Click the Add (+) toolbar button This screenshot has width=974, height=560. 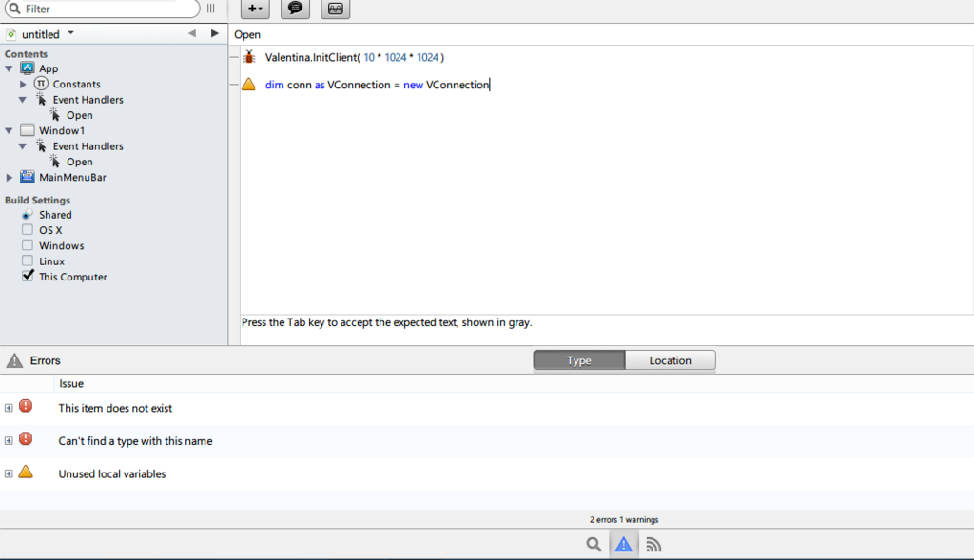pyautogui.click(x=255, y=9)
